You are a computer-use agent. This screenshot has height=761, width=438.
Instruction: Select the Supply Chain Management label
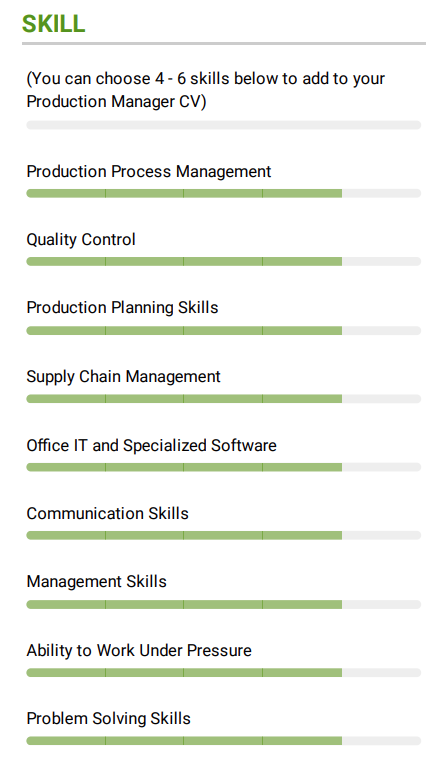pos(123,377)
